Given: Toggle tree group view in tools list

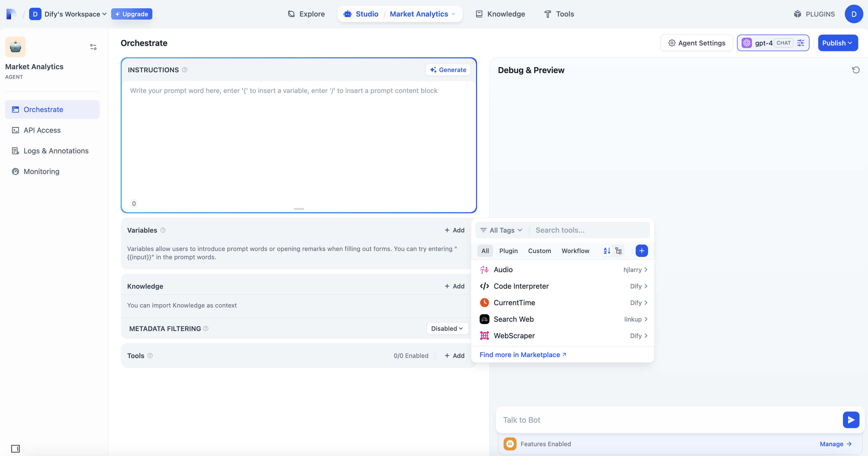Looking at the screenshot, I should (618, 251).
